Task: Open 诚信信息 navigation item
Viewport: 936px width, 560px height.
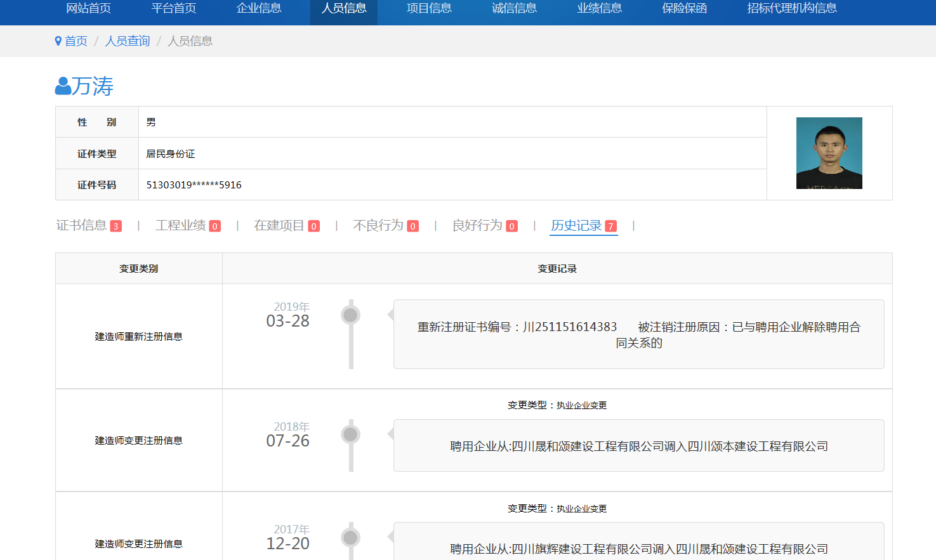Action: click(514, 8)
